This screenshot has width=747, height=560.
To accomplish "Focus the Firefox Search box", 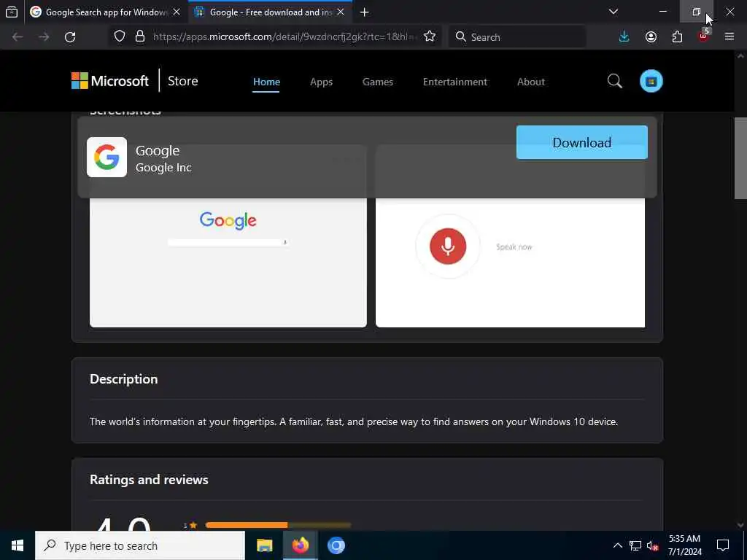I will [517, 36].
